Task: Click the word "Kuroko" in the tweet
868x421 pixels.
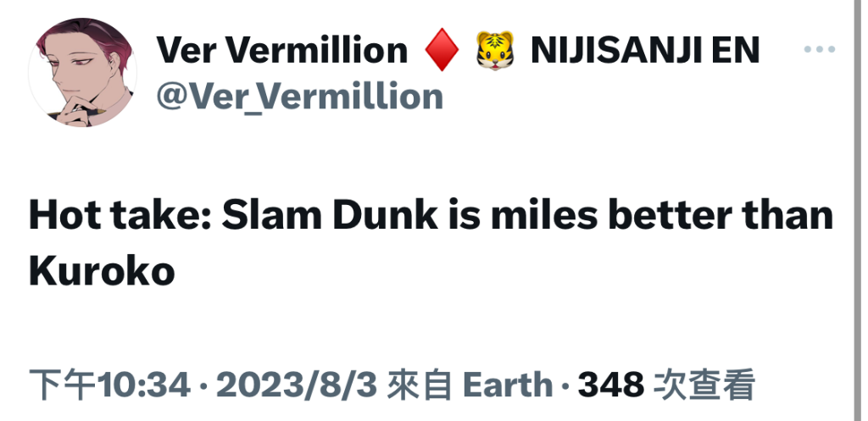Action: tap(102, 271)
